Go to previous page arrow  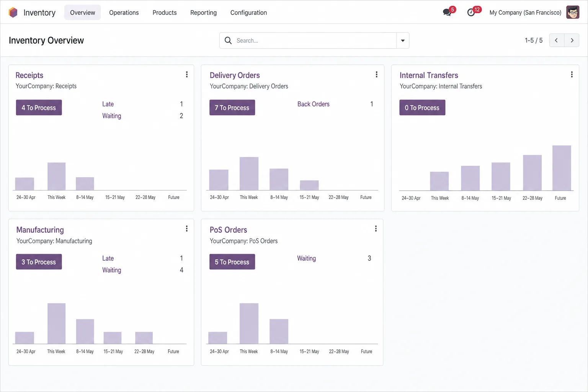pyautogui.click(x=557, y=40)
